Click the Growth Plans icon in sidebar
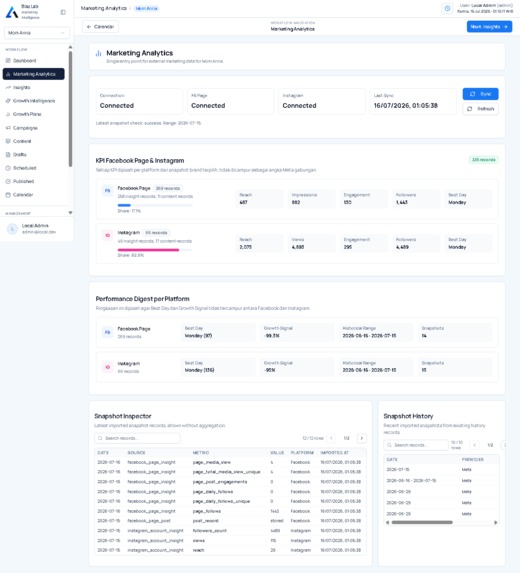 tap(8, 114)
